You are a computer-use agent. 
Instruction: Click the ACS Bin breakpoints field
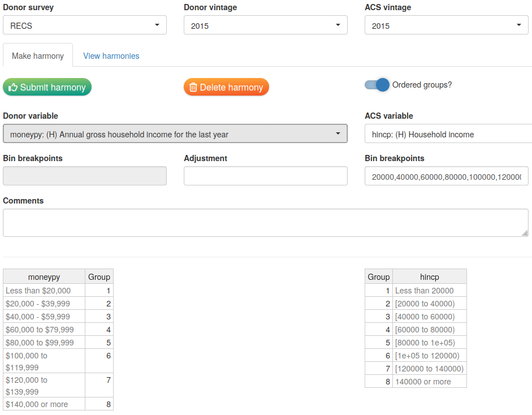click(x=447, y=176)
